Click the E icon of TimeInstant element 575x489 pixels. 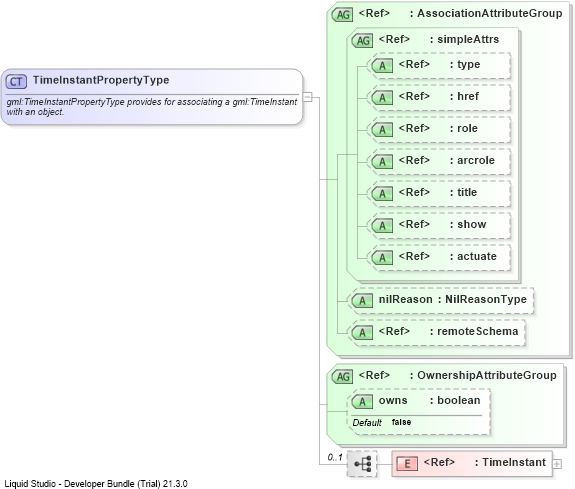407,464
